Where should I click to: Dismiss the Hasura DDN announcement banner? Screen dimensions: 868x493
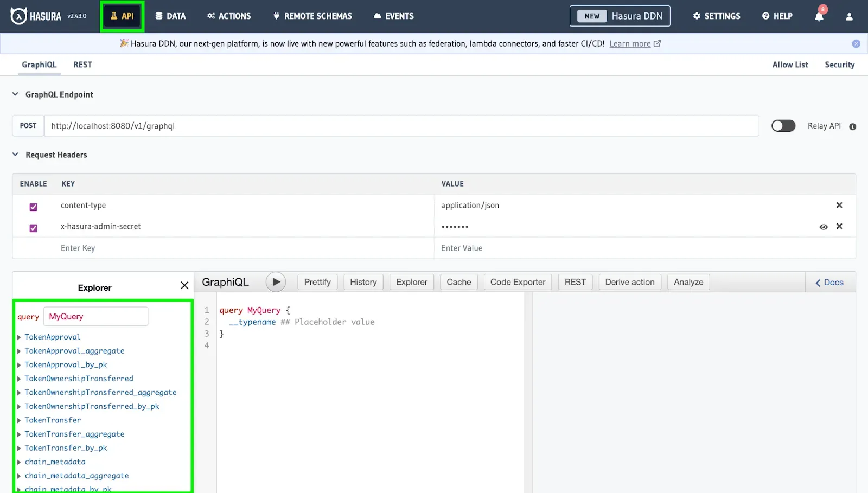pos(856,44)
